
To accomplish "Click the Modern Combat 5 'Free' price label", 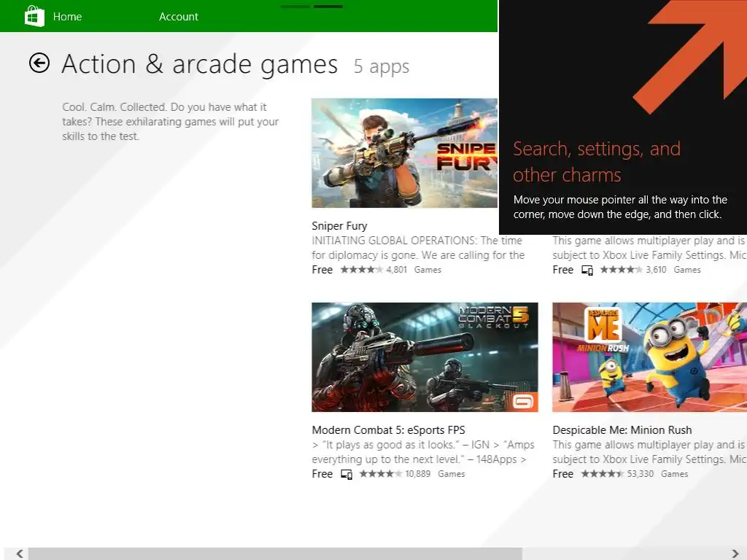I will click(322, 474).
